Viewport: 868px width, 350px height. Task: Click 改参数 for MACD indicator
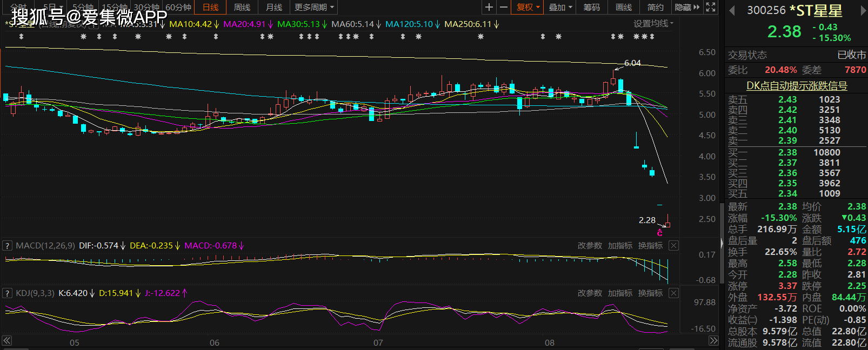[x=590, y=246]
